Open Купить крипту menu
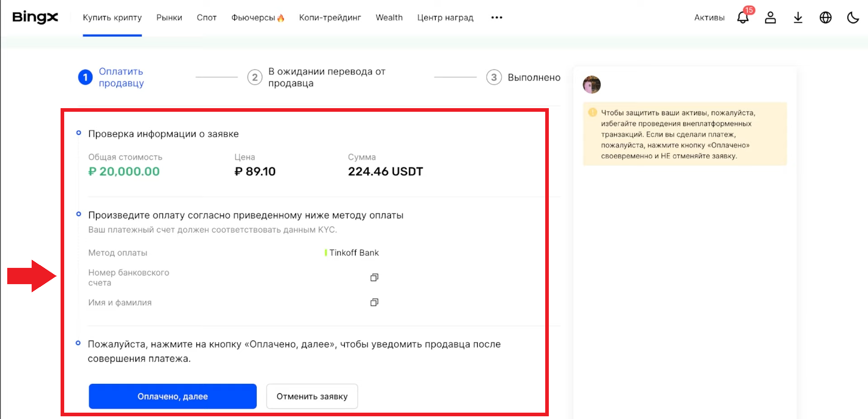The image size is (868, 419). (112, 18)
